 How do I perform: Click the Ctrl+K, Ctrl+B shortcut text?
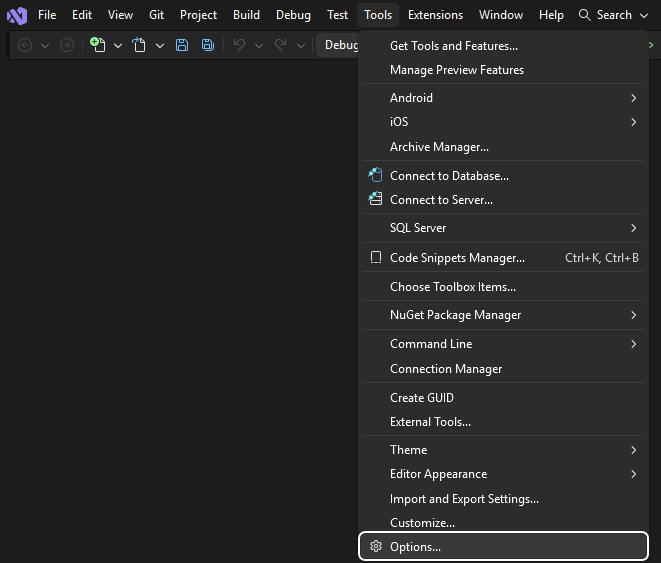point(602,258)
